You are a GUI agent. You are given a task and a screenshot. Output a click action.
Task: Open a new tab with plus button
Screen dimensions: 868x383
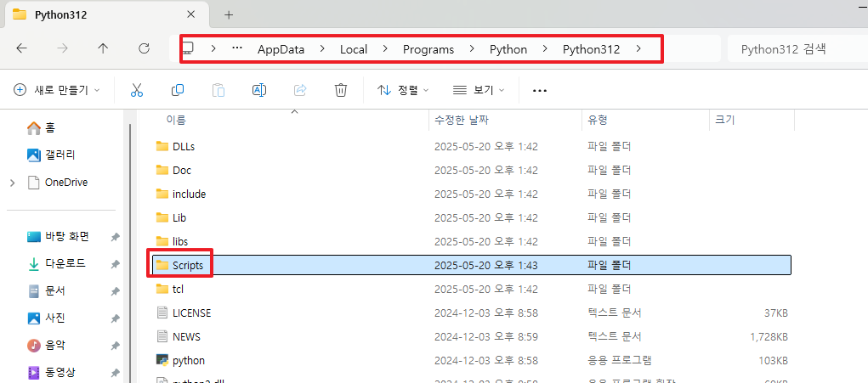(x=229, y=15)
